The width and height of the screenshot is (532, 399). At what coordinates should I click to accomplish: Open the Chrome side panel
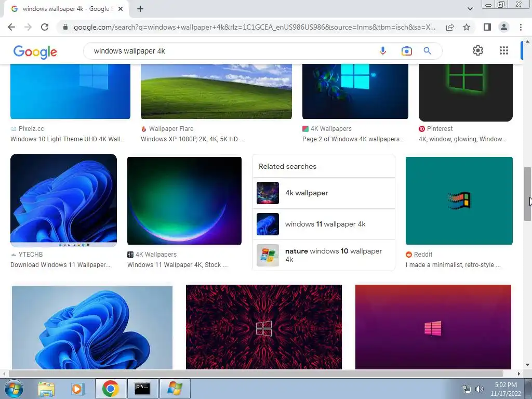[x=487, y=27]
